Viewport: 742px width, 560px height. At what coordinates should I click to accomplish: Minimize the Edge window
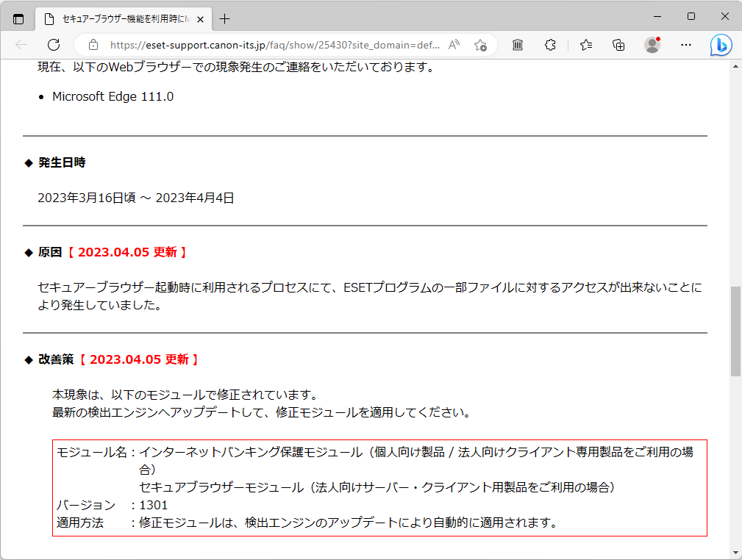pyautogui.click(x=657, y=17)
